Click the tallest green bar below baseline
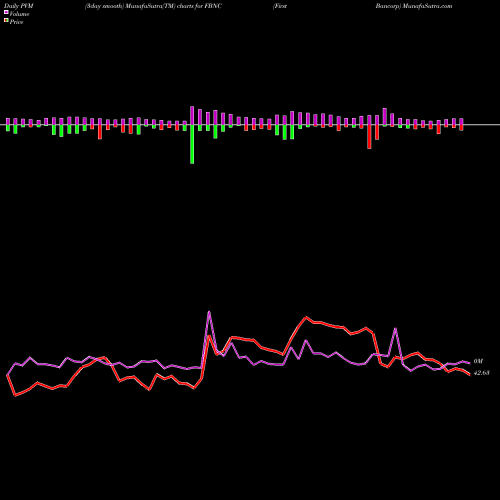This screenshot has height=500, width=500. pos(192,144)
